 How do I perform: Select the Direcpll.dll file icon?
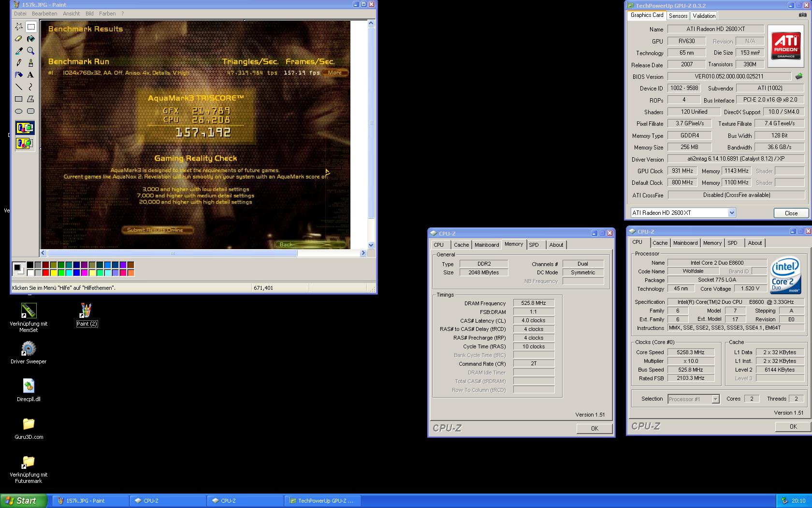pyautogui.click(x=29, y=390)
